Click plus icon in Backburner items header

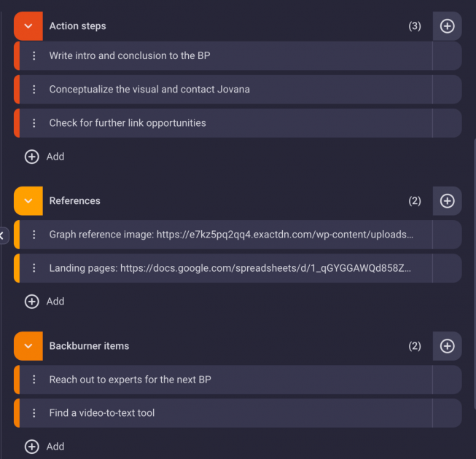pyautogui.click(x=447, y=346)
